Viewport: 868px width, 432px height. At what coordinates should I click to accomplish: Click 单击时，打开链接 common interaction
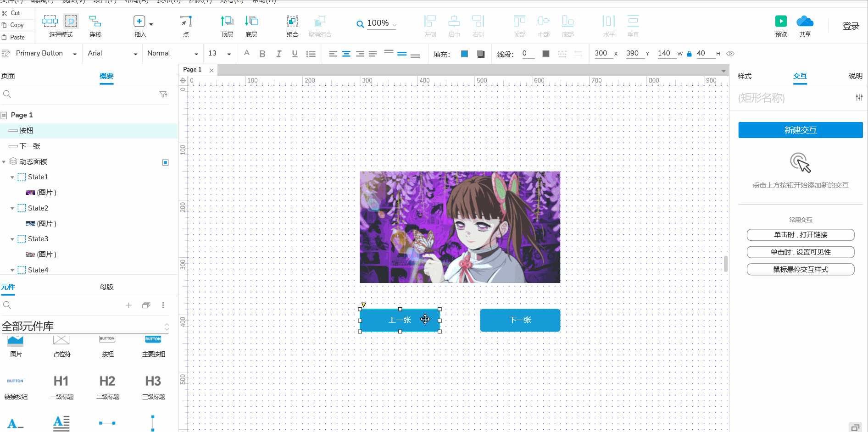coord(801,235)
